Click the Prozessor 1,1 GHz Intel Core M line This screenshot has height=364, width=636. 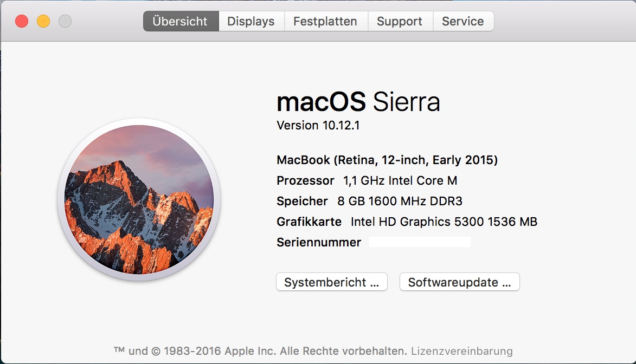[367, 180]
